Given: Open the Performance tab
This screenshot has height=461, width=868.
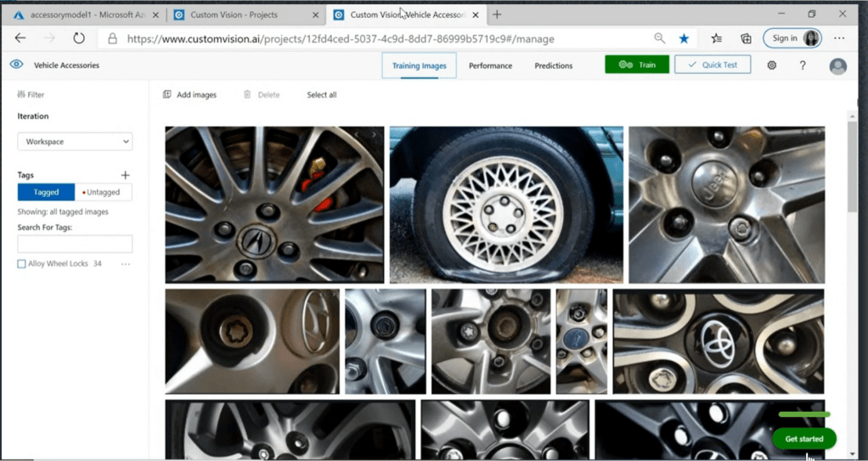Looking at the screenshot, I should pyautogui.click(x=490, y=65).
